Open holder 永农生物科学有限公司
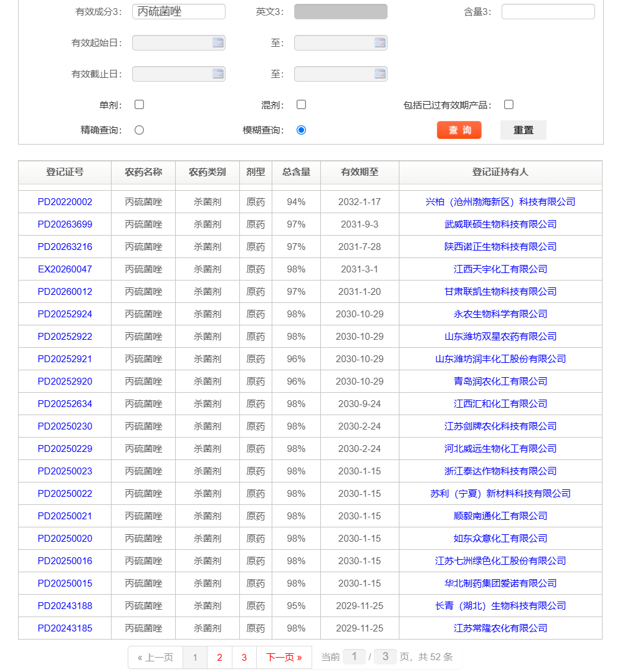The image size is (625, 672). pos(500,314)
